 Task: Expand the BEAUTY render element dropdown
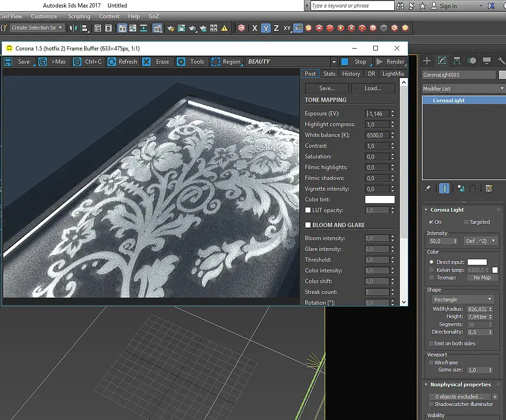point(333,62)
